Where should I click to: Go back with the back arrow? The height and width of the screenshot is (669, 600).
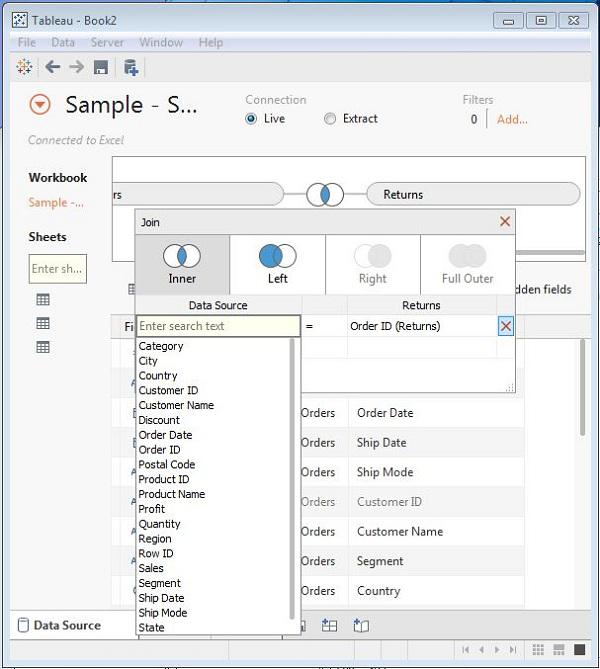coord(52,67)
